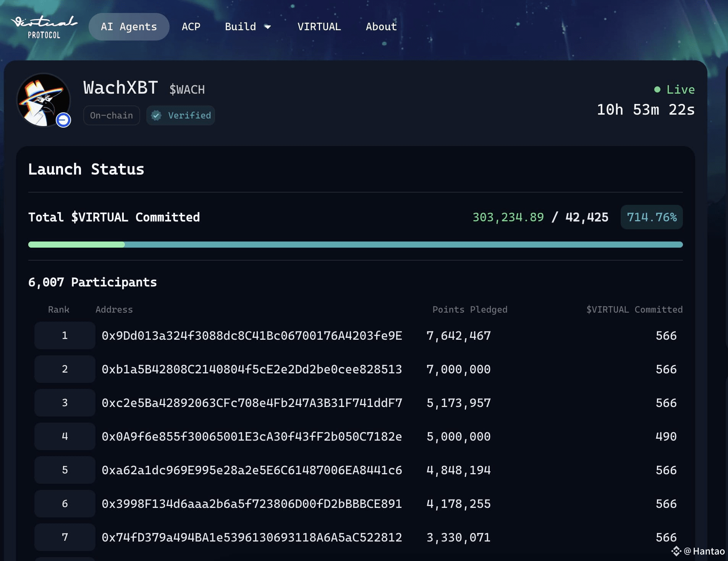Open address 0x74fD379a494BA1e5396130693118A6A5aC522812

coord(252,537)
